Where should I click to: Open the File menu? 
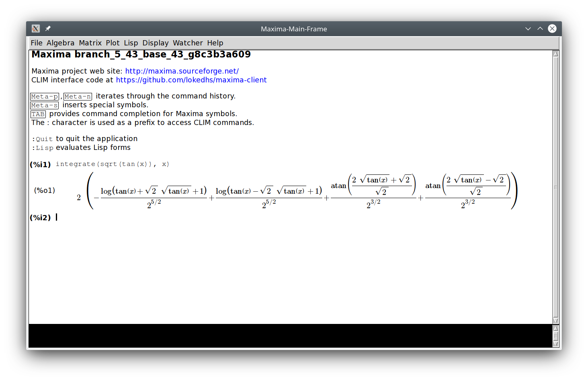pos(37,43)
